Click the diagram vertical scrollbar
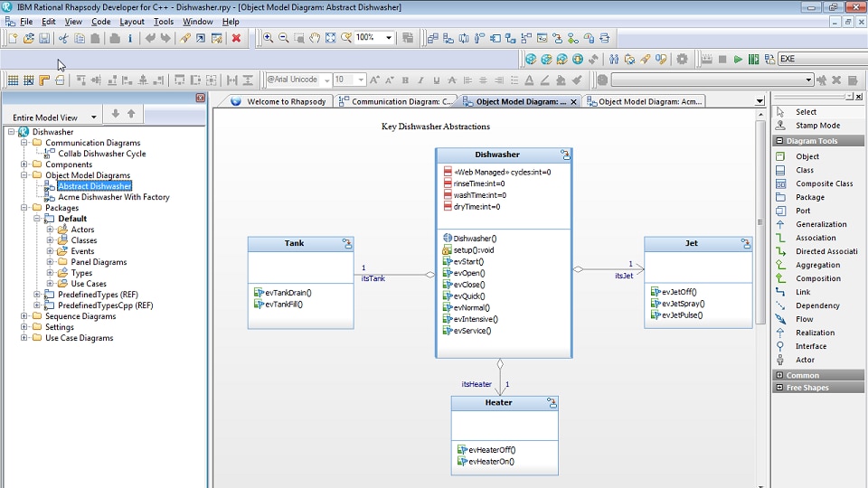This screenshot has height=488, width=868. coord(760,221)
